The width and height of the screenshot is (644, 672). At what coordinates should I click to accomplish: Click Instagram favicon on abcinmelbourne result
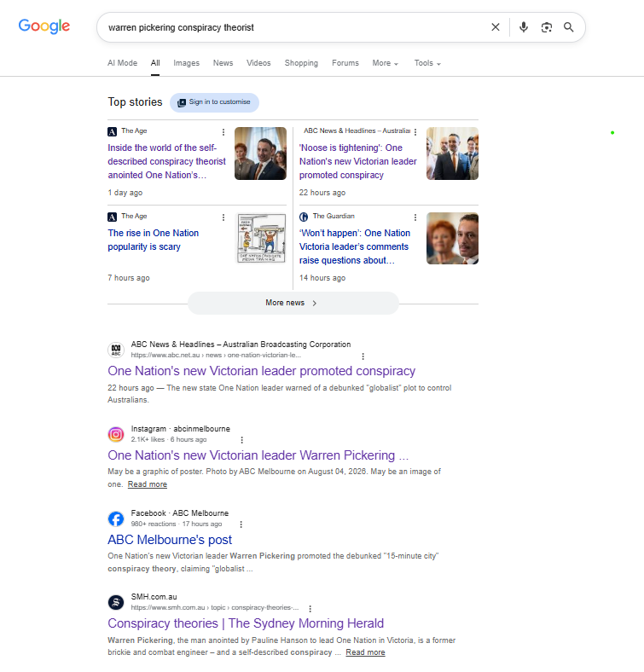116,435
